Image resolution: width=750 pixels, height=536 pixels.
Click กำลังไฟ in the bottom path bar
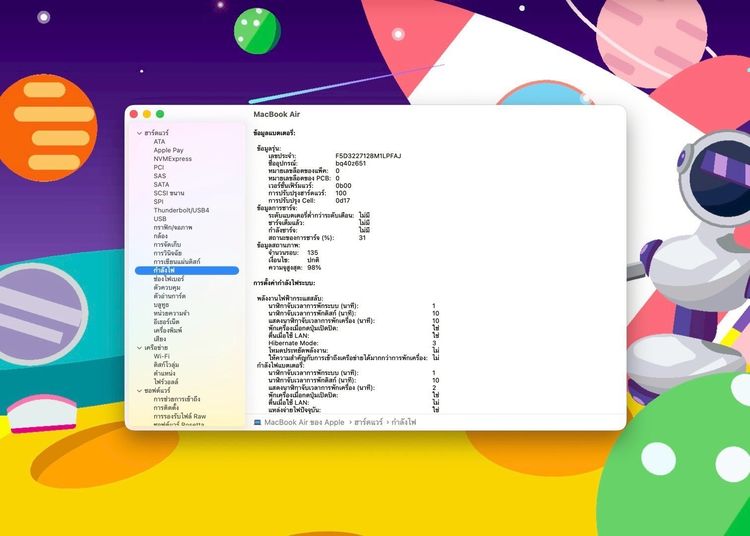tap(404, 422)
